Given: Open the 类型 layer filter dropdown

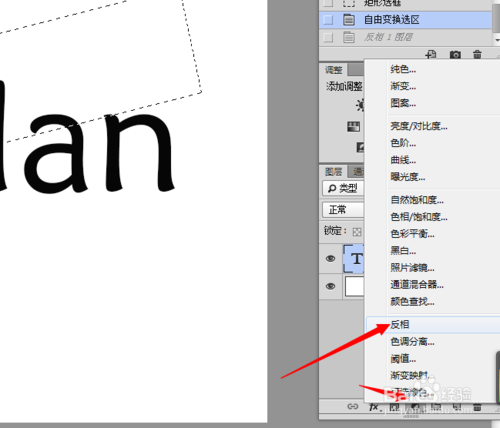Looking at the screenshot, I should (343, 188).
